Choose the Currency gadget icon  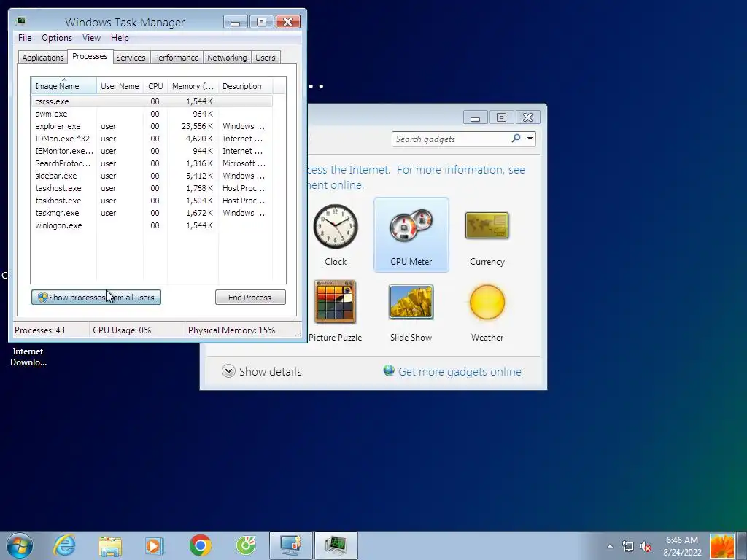(487, 226)
